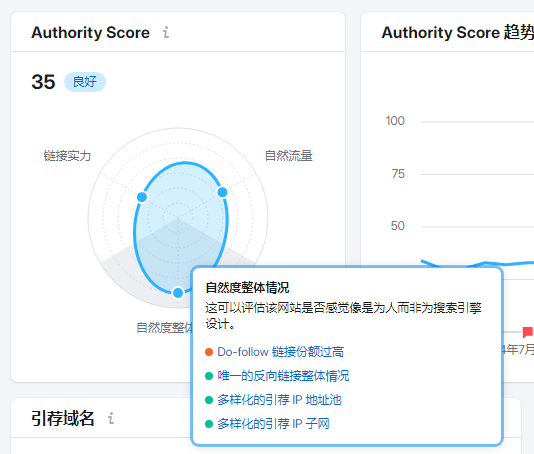Image resolution: width=534 pixels, height=454 pixels.
Task: Open the Authority Score info icon
Action: (x=166, y=33)
